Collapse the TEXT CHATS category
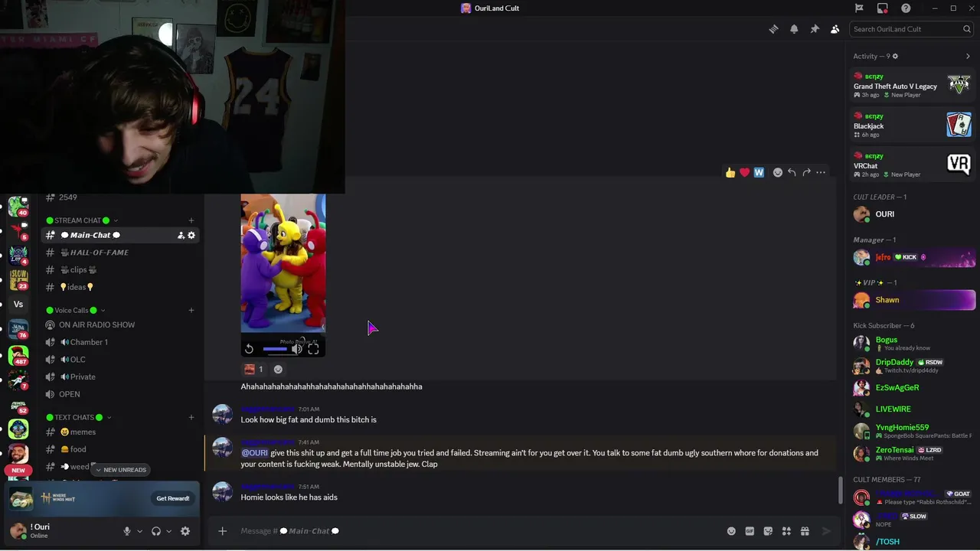 point(79,417)
